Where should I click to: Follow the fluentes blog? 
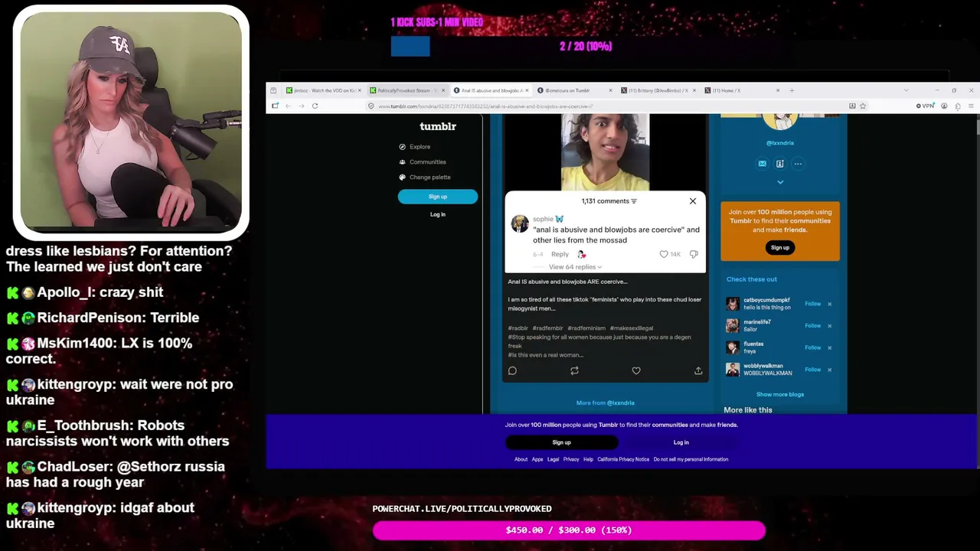pyautogui.click(x=812, y=347)
